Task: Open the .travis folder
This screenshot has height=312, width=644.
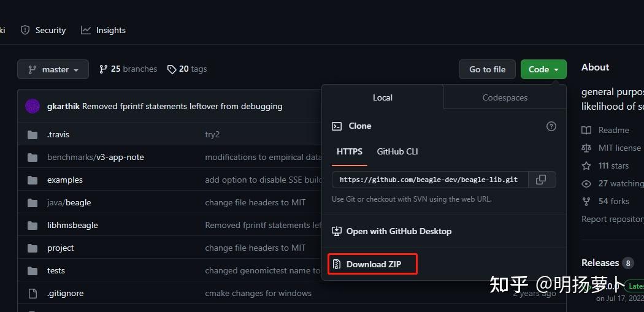Action: point(58,134)
